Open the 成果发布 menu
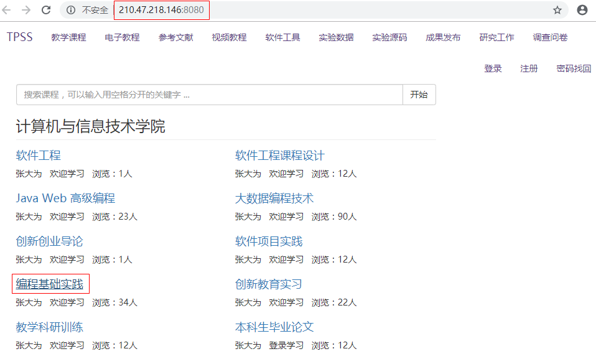This screenshot has height=364, width=596. pos(443,37)
